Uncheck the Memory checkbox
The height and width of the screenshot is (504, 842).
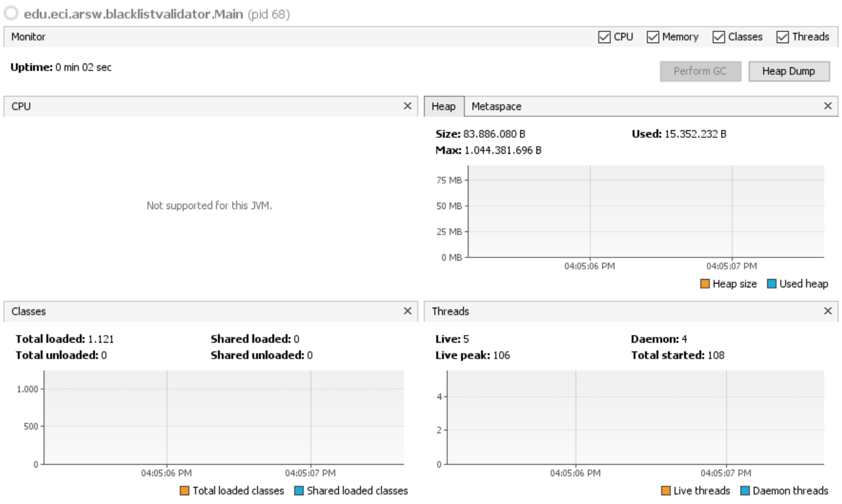[653, 37]
